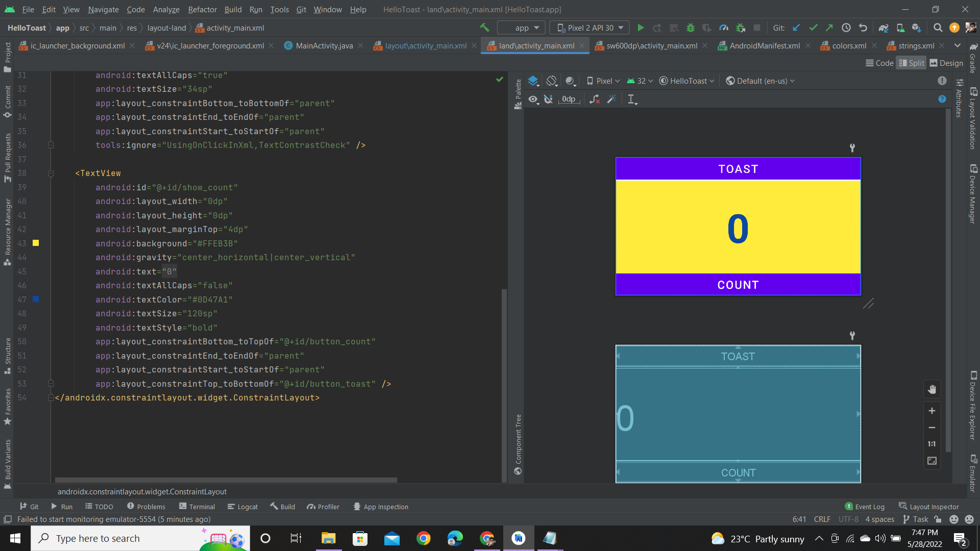This screenshot has width=980, height=551.
Task: Start debugging with the bug icon
Action: pyautogui.click(x=691, y=28)
